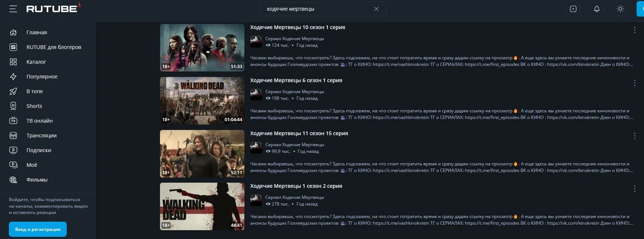Open thumbnail of 10 сезон 1 серия
This screenshot has width=644, height=239.
coord(202,48)
